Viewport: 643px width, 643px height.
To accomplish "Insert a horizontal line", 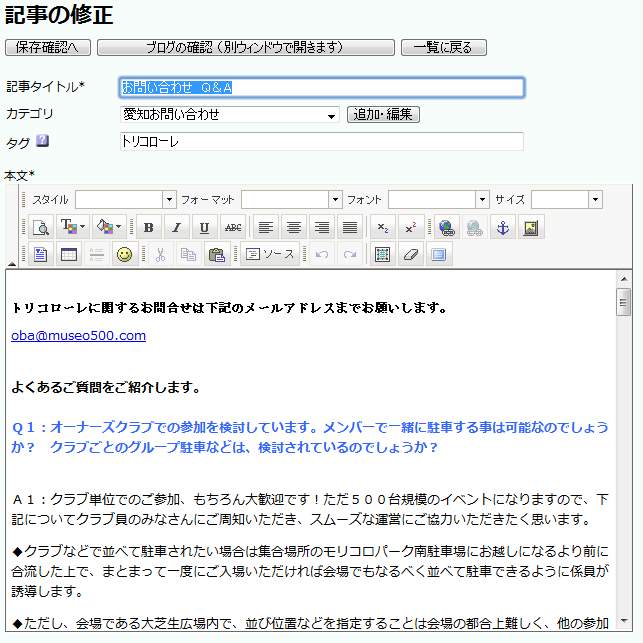I will click(x=97, y=254).
